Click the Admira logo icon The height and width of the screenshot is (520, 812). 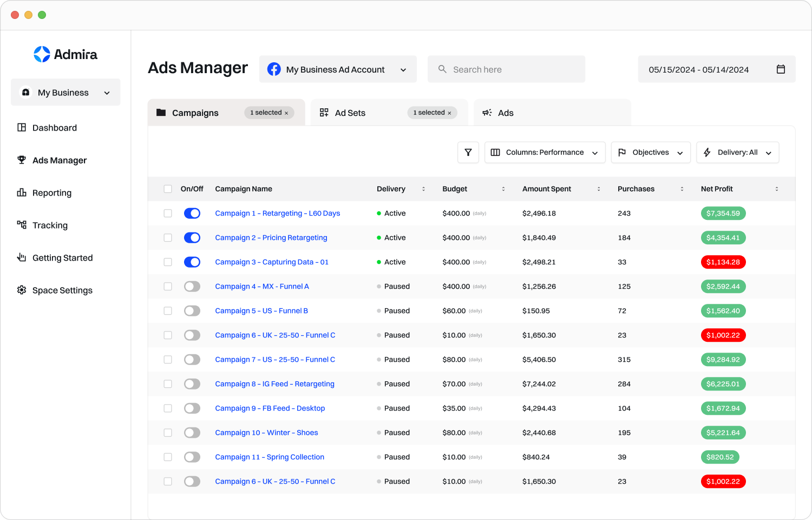(42, 54)
